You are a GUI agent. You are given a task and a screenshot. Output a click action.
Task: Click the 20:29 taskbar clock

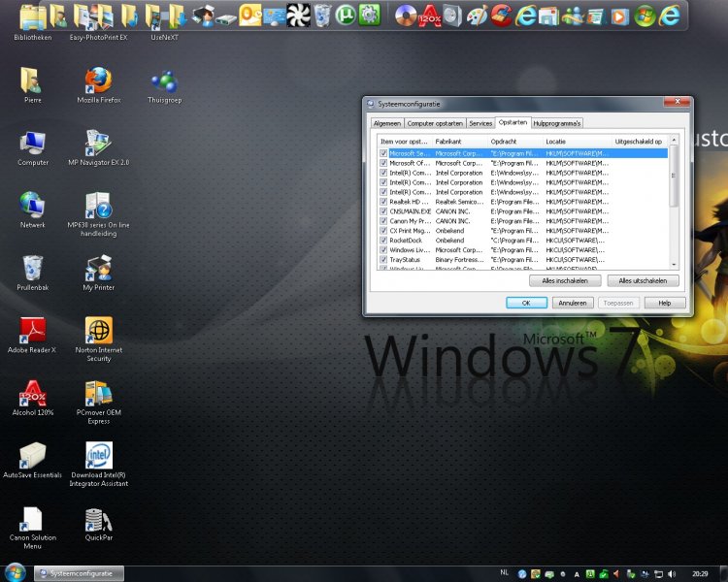tap(700, 574)
